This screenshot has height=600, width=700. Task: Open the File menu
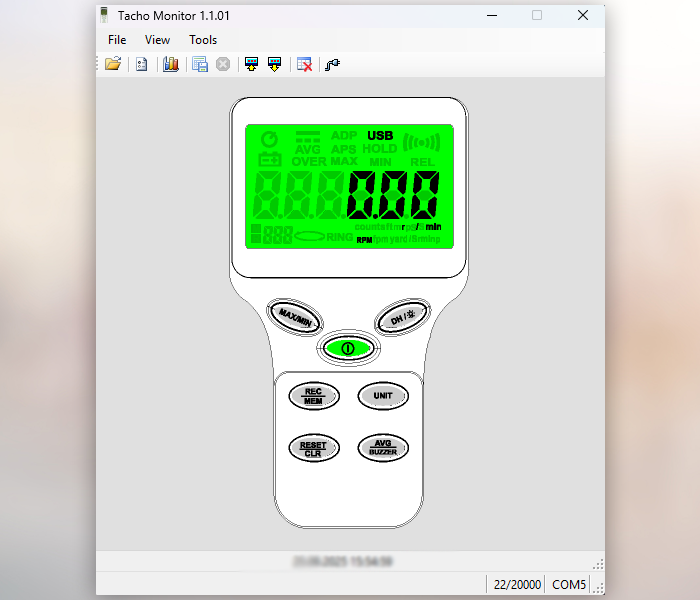point(117,40)
